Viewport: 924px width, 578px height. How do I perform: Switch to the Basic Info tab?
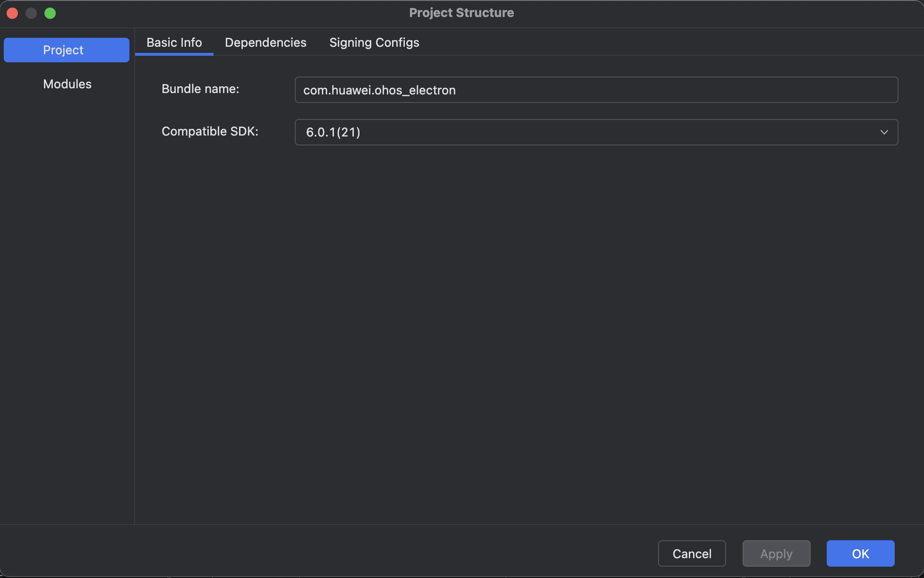tap(174, 42)
